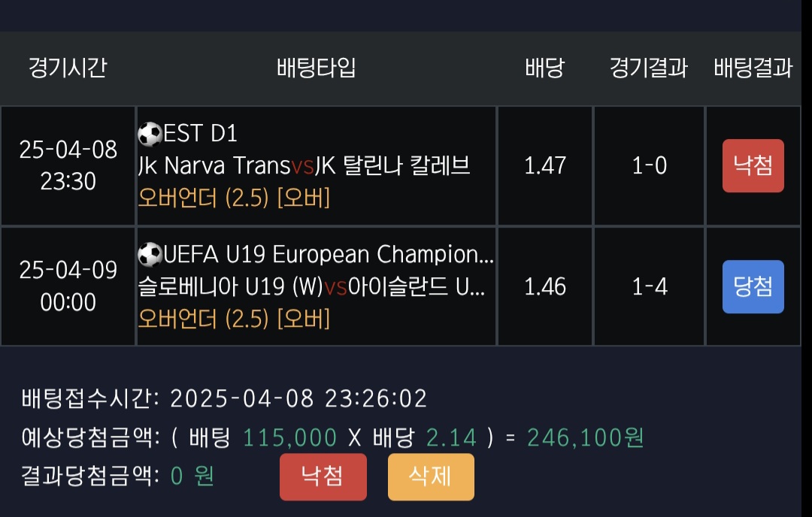Select the 경기시간 column header
The image size is (812, 517).
pyautogui.click(x=68, y=68)
